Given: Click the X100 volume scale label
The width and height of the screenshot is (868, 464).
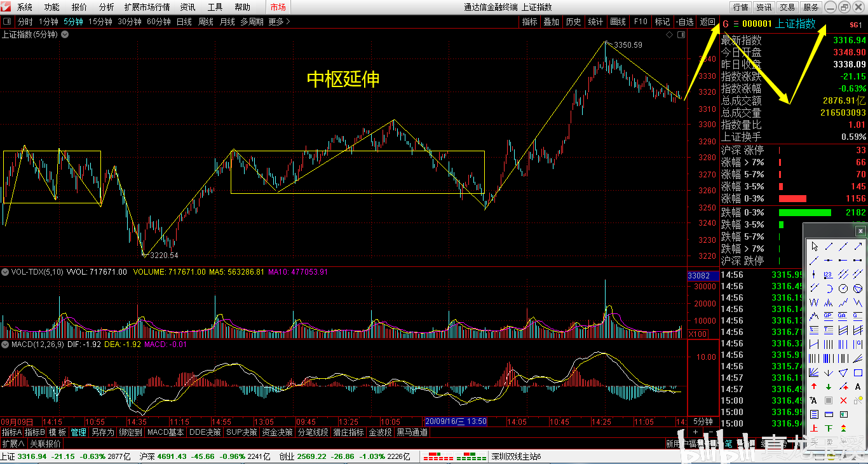Looking at the screenshot, I should click(x=698, y=334).
